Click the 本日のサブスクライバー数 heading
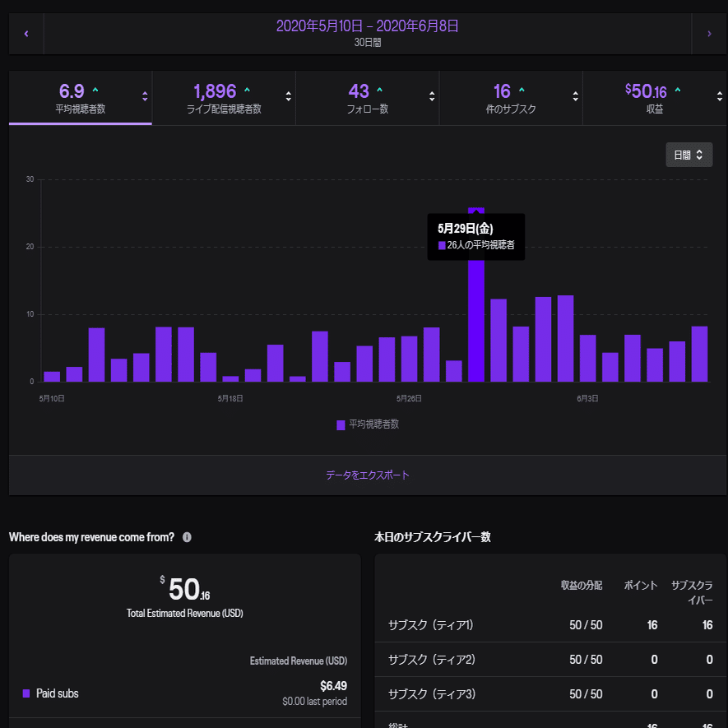This screenshot has width=728, height=728. 432,537
